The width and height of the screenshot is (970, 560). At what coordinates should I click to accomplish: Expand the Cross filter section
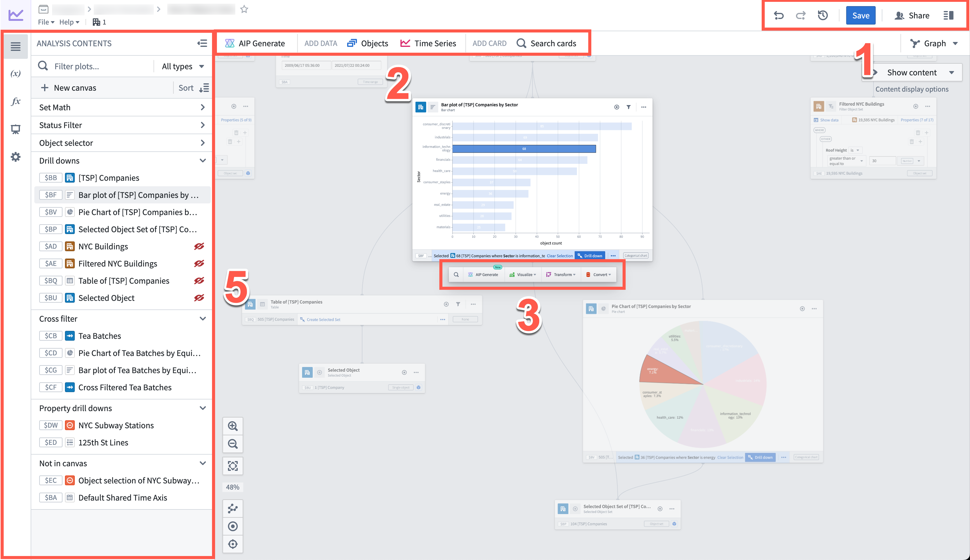click(203, 318)
